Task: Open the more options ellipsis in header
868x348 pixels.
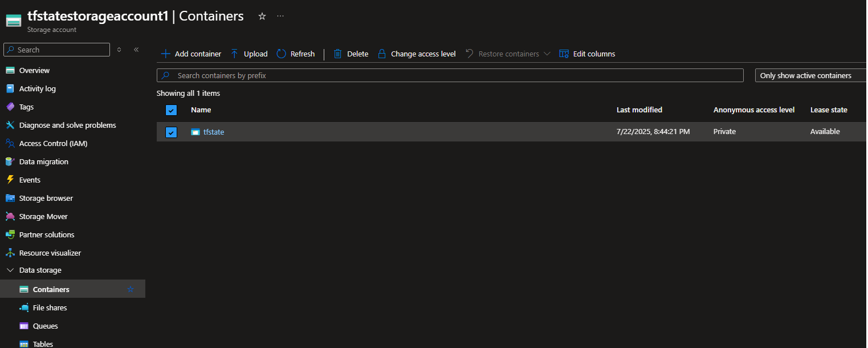Action: [x=280, y=17]
